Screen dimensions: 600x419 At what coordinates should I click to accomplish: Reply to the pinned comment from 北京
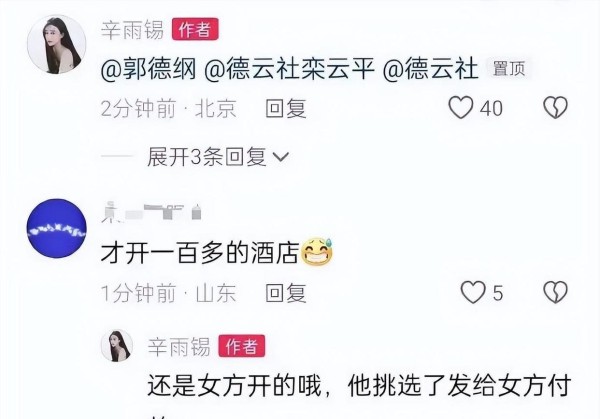pyautogui.click(x=286, y=108)
